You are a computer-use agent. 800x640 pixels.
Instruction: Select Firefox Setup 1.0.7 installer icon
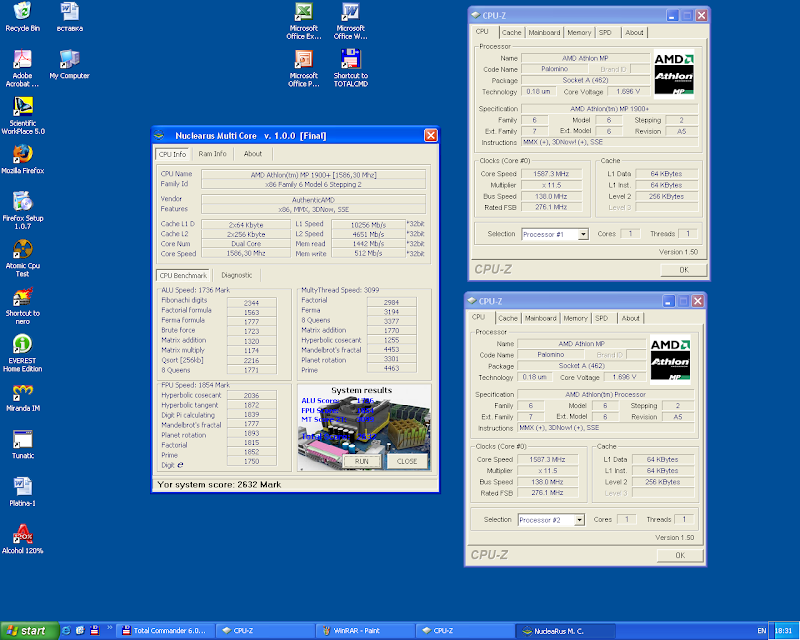pyautogui.click(x=22, y=210)
